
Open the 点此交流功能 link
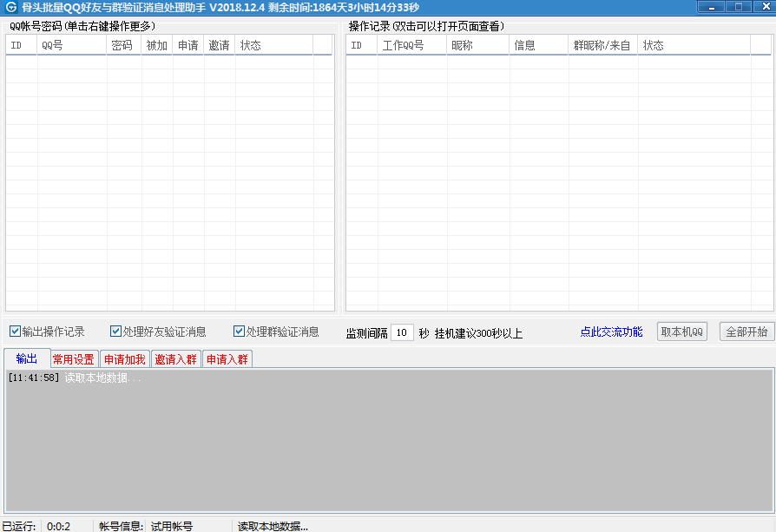coord(611,332)
